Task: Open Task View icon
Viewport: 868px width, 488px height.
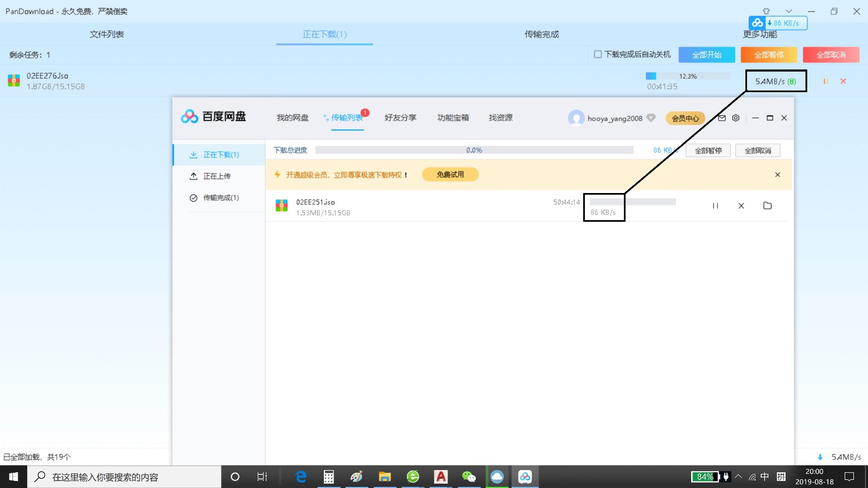Action: pos(262,477)
